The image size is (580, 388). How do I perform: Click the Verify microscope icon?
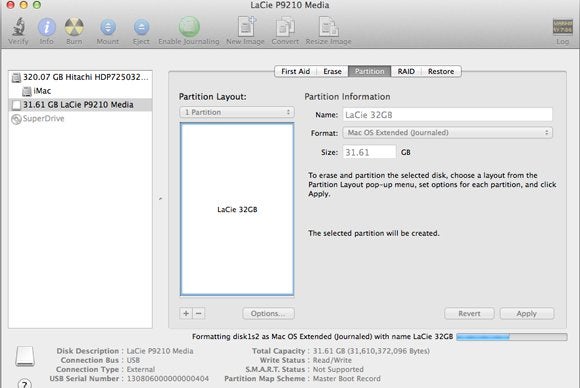[x=18, y=27]
